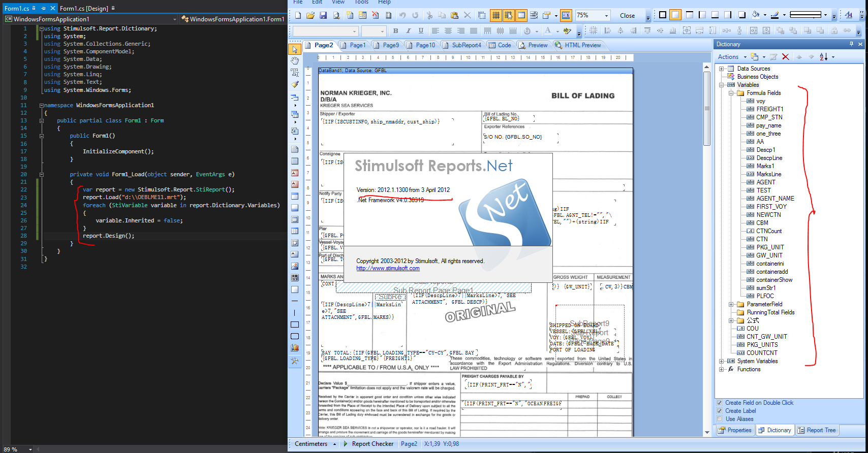Screen dimensions: 868x453
Task: Select the Hand tool in the toolbox
Action: point(295,61)
